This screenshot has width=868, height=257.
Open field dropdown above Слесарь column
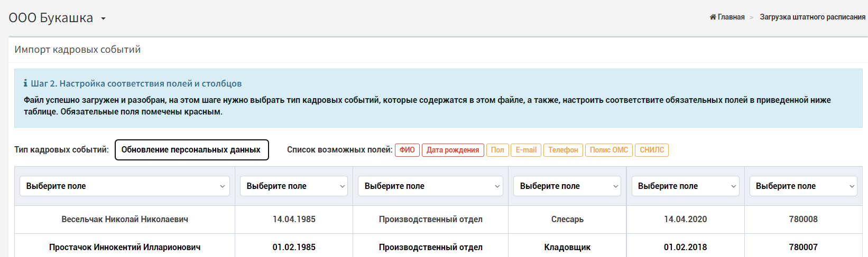[x=567, y=186]
